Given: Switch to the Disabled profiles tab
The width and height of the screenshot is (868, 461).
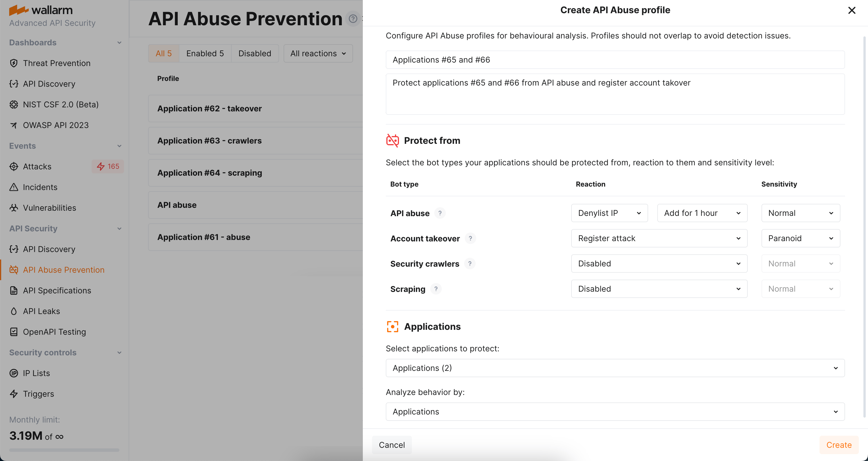Looking at the screenshot, I should pos(254,53).
